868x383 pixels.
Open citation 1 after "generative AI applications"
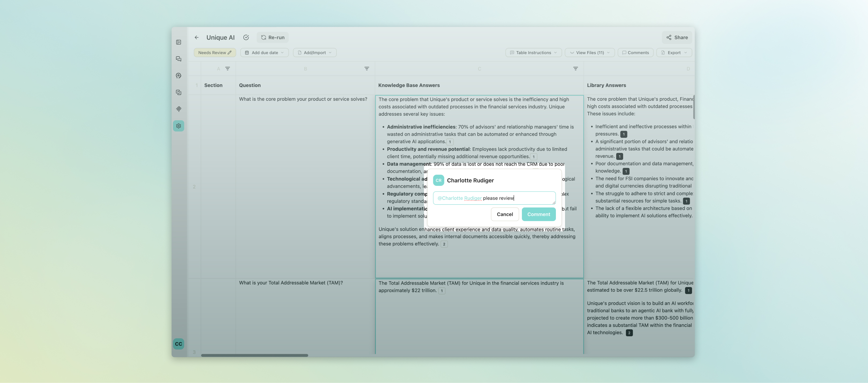pyautogui.click(x=450, y=142)
